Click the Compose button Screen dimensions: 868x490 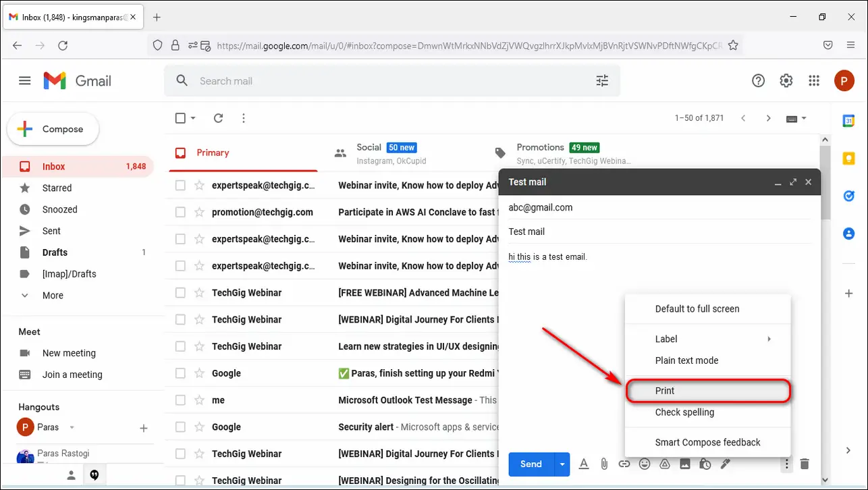coord(53,129)
